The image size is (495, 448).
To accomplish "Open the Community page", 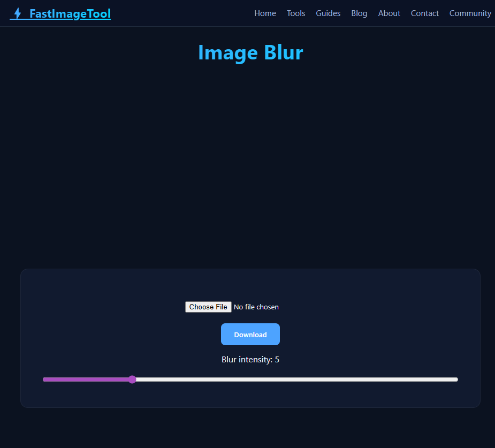I will click(x=470, y=13).
